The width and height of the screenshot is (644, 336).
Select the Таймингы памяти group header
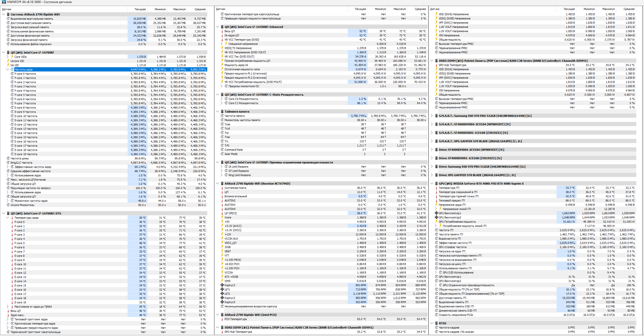click(x=236, y=112)
